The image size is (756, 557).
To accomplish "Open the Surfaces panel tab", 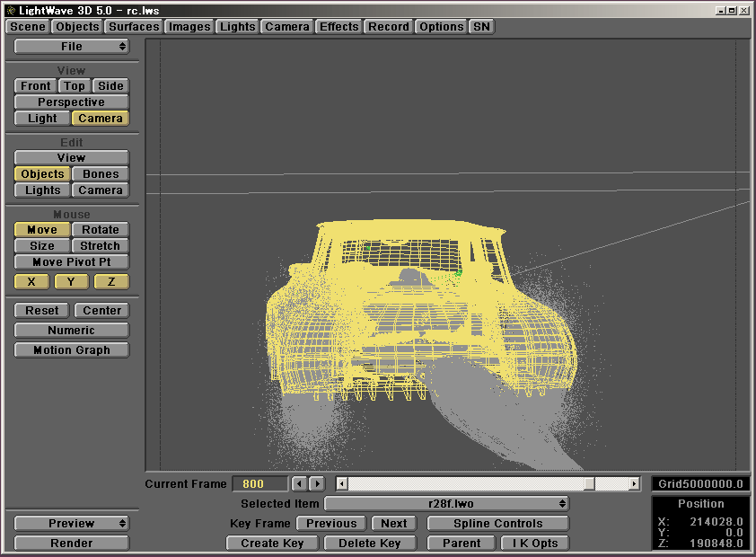I will [134, 27].
